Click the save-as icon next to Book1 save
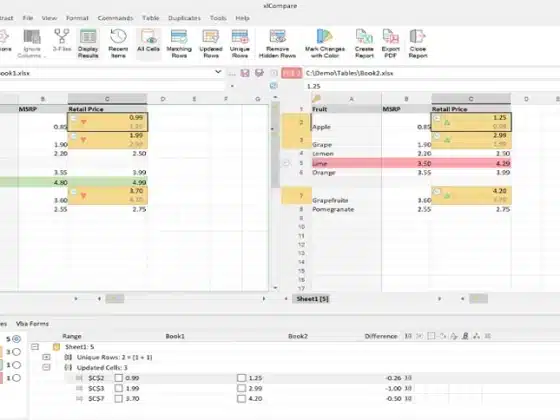The width and height of the screenshot is (560, 420). click(259, 73)
